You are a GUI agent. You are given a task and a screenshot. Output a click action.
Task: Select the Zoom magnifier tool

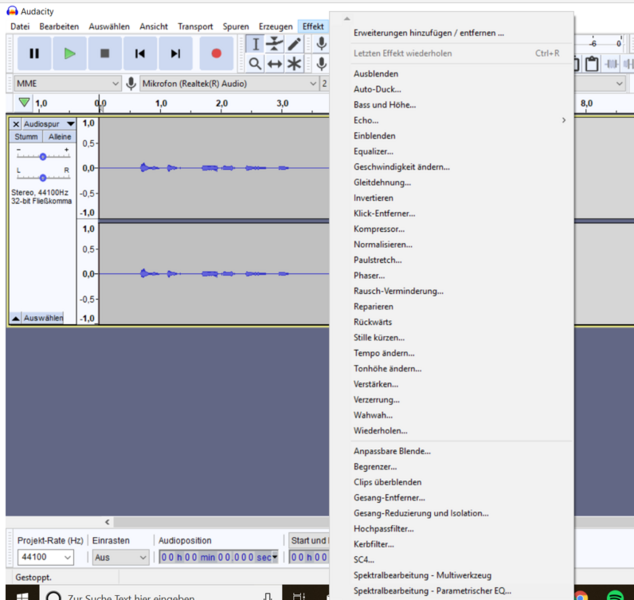pos(255,64)
